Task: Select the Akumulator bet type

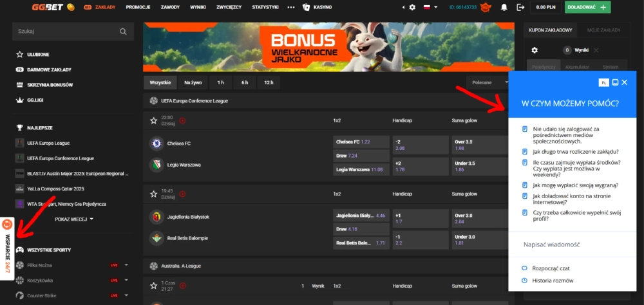Action: point(577,66)
